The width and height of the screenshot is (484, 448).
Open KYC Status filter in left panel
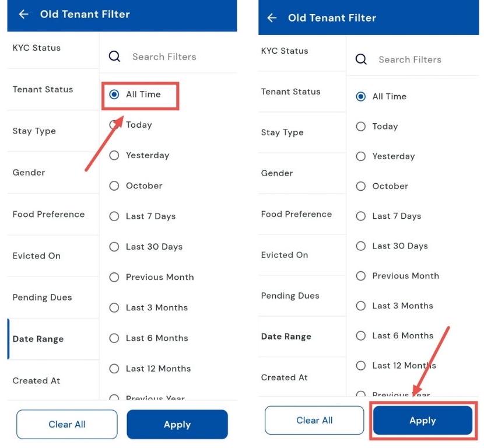tap(37, 48)
